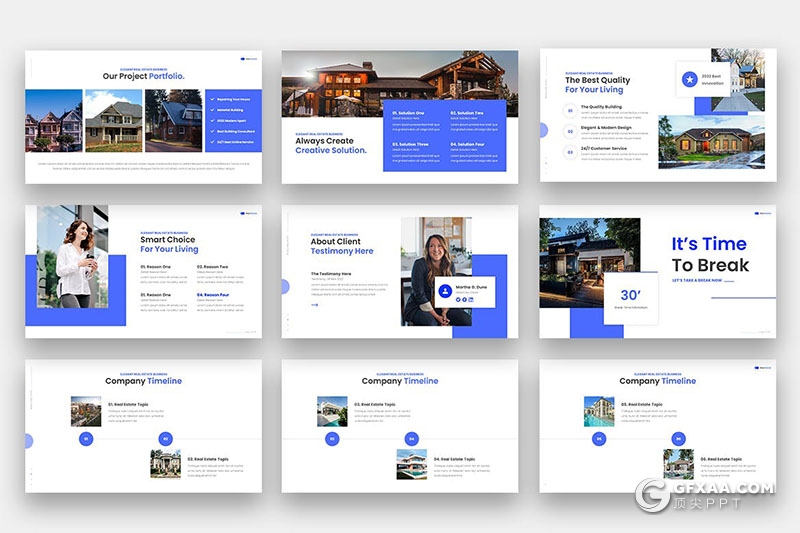Click the first checkmark icon in the Portfolio list
This screenshot has height=533, width=800.
(x=212, y=99)
